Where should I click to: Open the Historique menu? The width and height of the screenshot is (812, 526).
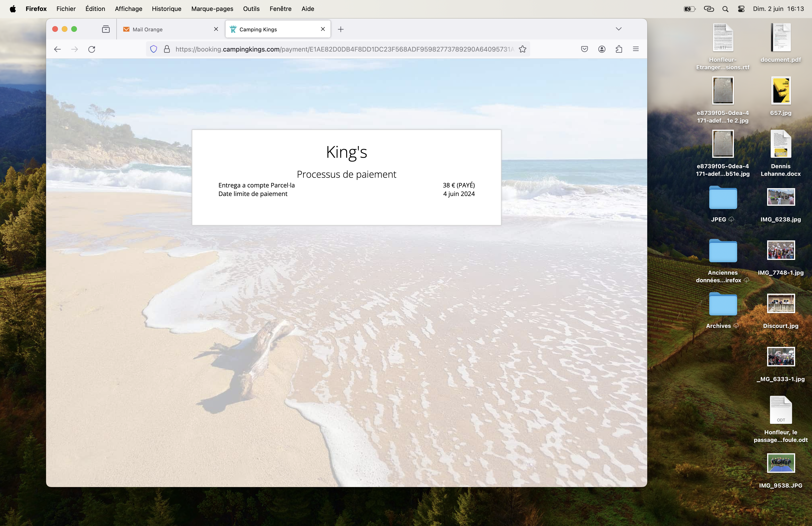pos(166,9)
